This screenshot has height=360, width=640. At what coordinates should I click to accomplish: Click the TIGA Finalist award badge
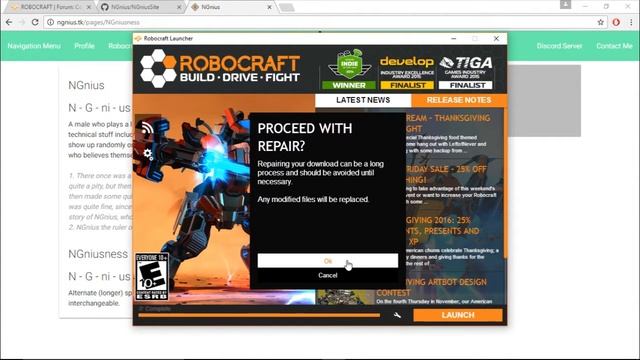[x=466, y=73]
